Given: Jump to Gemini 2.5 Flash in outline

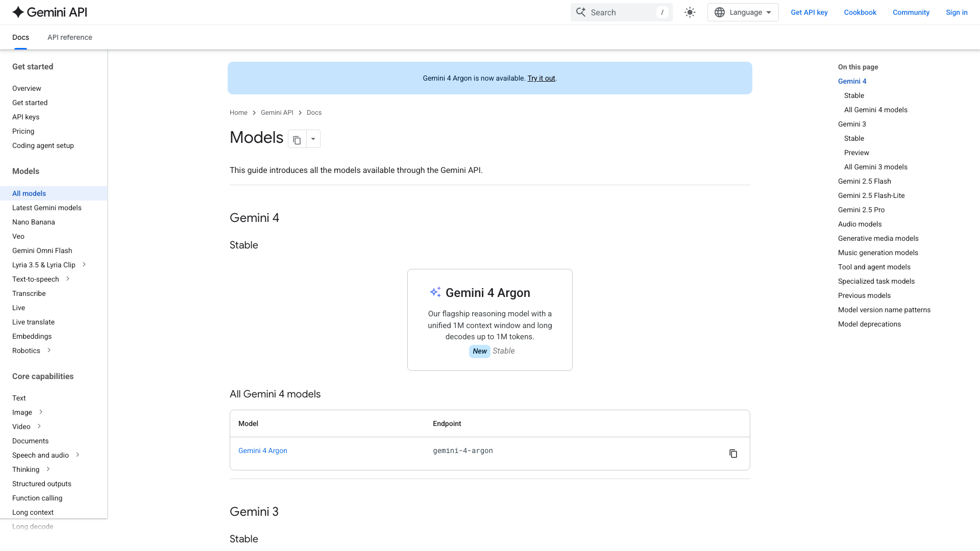Looking at the screenshot, I should coord(865,181).
